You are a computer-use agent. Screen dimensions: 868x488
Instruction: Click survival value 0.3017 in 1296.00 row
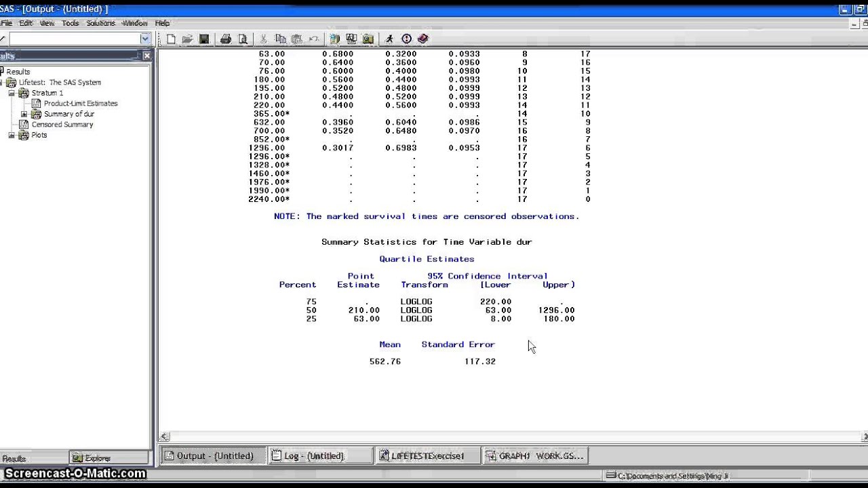[338, 148]
